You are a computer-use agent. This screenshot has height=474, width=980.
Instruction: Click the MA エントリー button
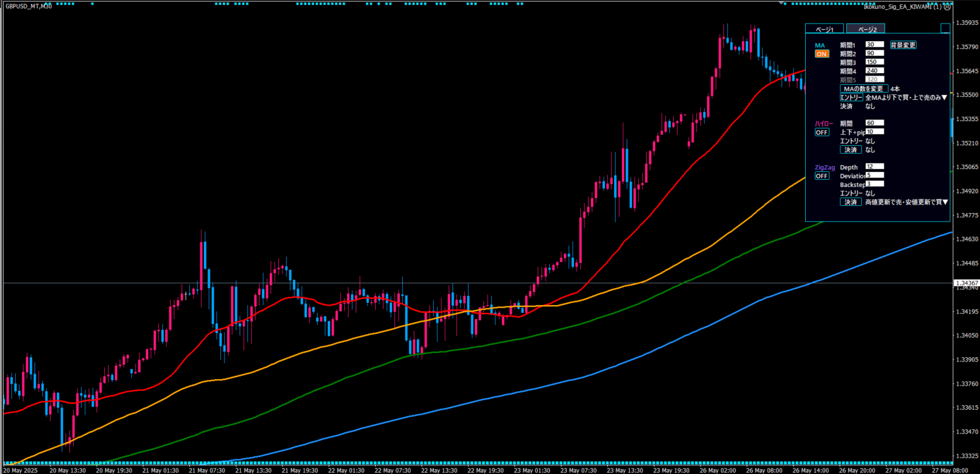click(851, 97)
